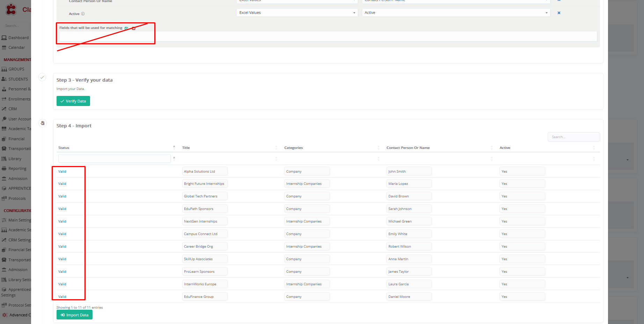Open the Excel Values dropdown for Active

coord(297,13)
